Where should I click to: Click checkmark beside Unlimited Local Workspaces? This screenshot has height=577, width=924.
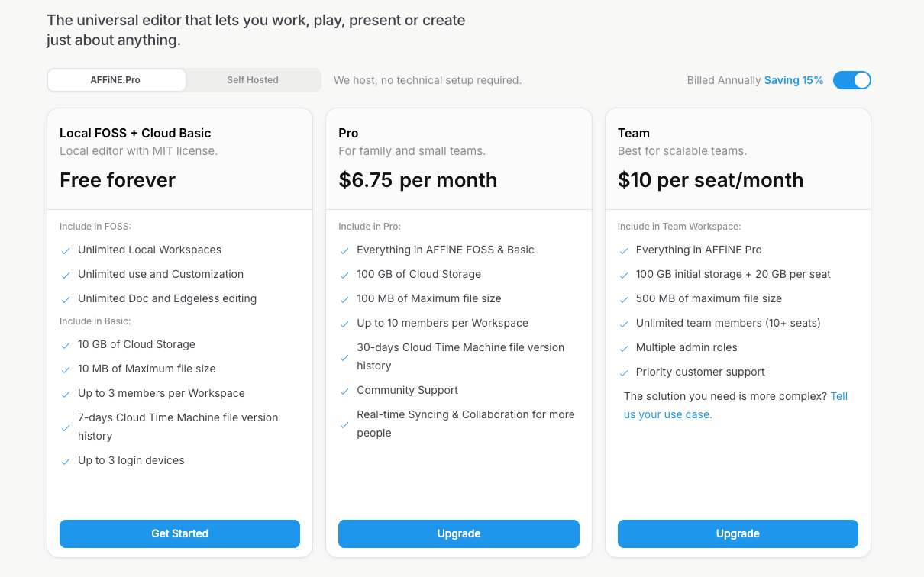pyautogui.click(x=66, y=250)
